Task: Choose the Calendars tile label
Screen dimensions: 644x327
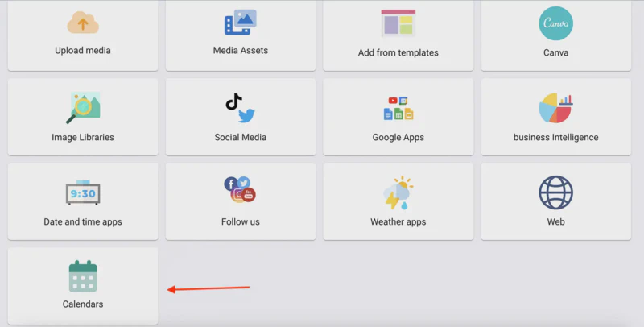Action: point(83,304)
